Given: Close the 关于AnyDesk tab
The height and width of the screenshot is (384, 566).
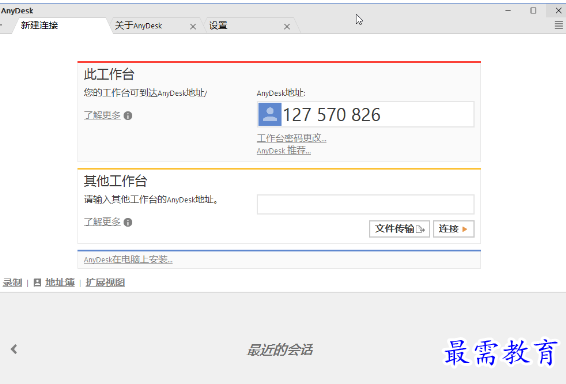Looking at the screenshot, I should click(193, 26).
